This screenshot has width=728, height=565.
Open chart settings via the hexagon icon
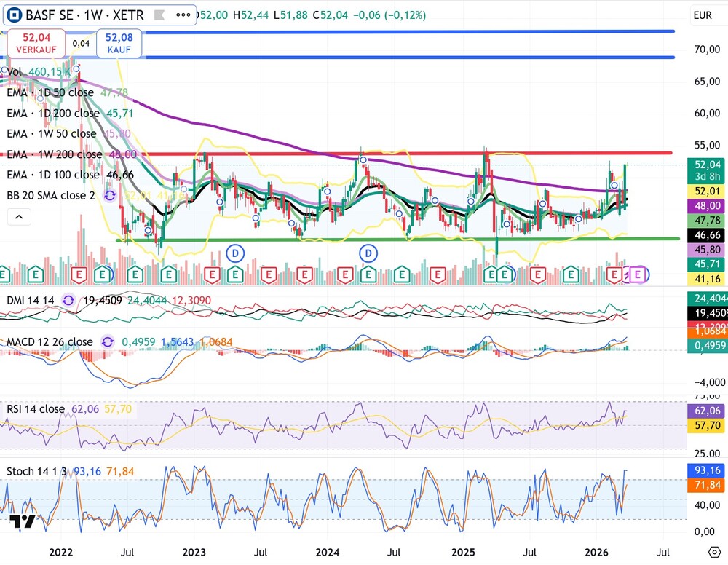pyautogui.click(x=713, y=553)
